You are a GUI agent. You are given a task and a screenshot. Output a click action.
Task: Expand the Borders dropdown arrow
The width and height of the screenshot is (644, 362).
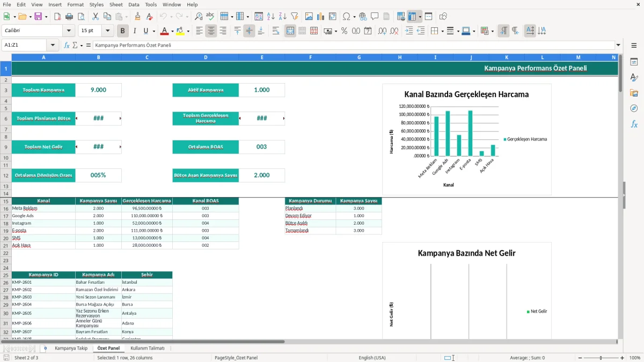pyautogui.click(x=442, y=31)
